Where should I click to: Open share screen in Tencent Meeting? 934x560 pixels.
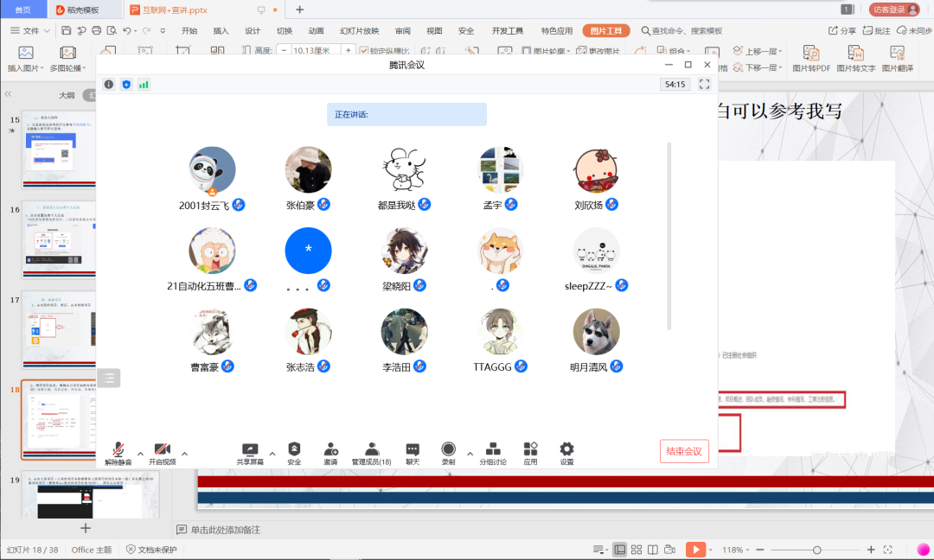pos(250,454)
